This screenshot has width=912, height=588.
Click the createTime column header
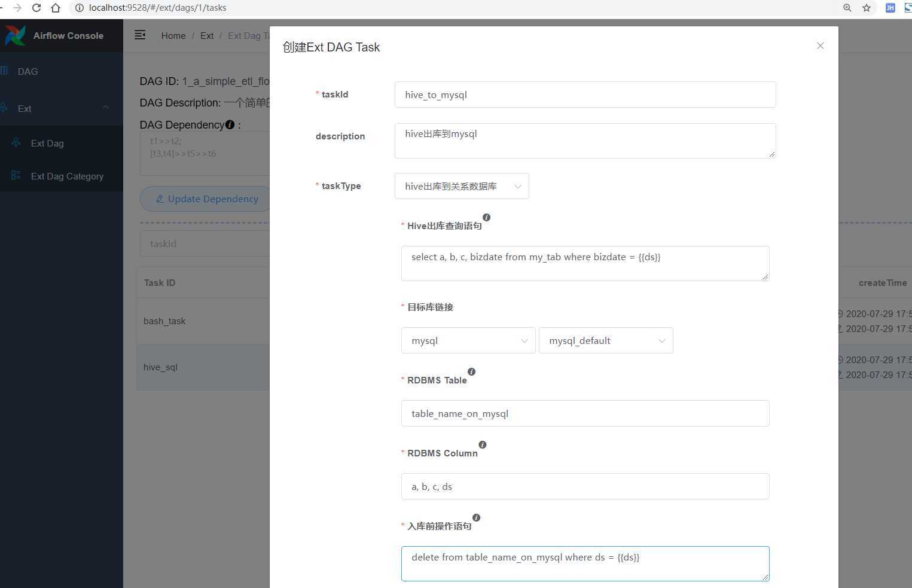[x=883, y=282]
